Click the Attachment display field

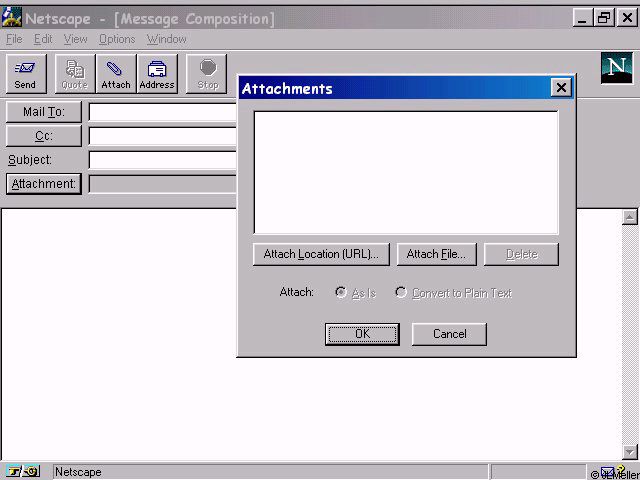(x=163, y=184)
